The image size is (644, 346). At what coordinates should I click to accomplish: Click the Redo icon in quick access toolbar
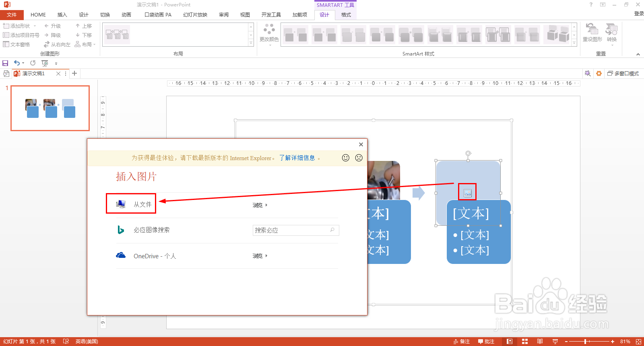point(33,63)
